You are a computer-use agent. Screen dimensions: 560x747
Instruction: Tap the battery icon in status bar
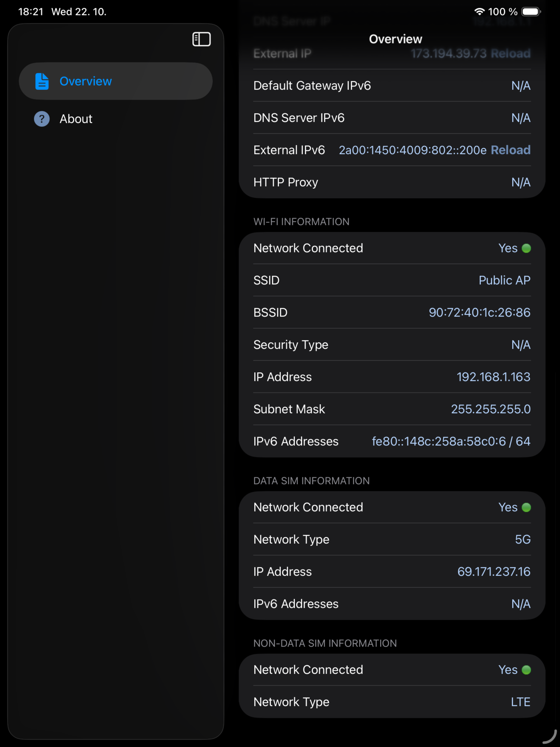[x=531, y=11]
